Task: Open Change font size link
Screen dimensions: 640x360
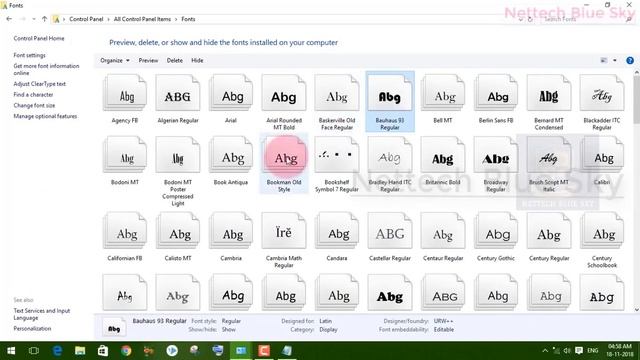Action: 34,105
